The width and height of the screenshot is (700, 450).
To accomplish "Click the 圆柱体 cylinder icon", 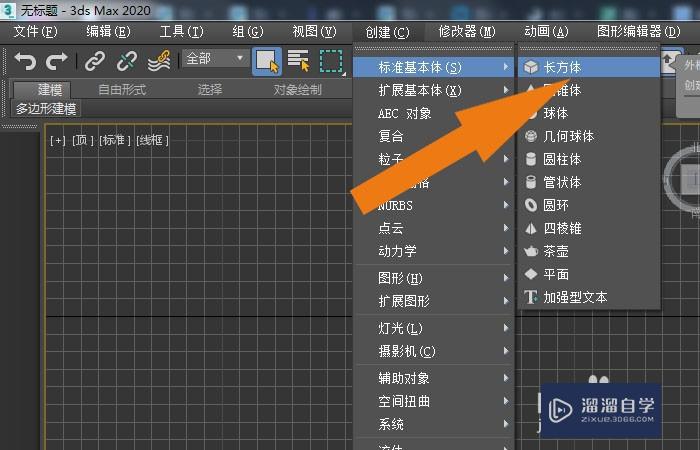I will tap(531, 159).
